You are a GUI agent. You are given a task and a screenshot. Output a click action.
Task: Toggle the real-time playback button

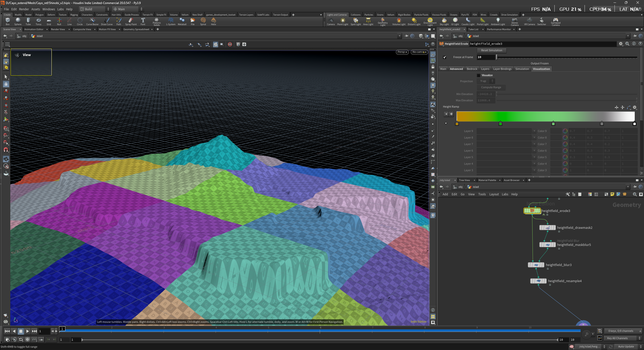tap(28, 339)
